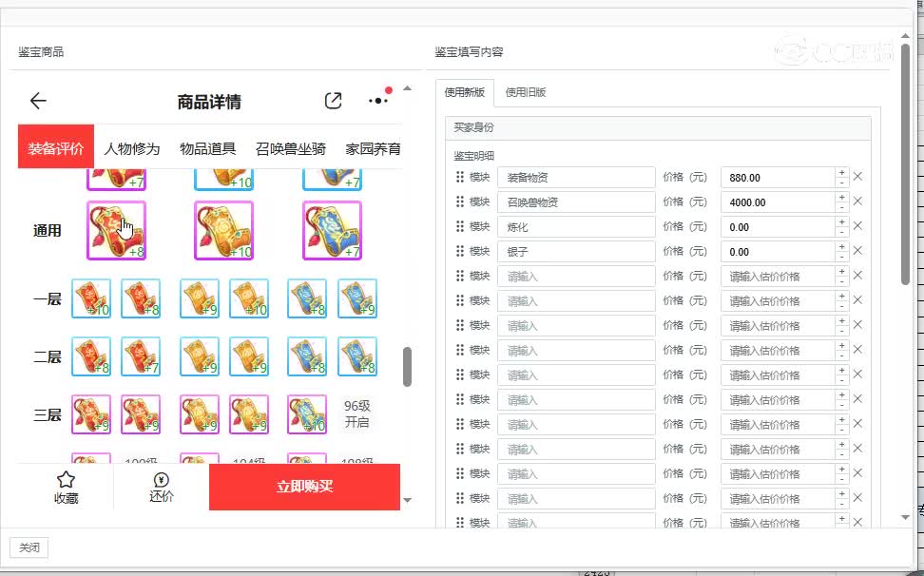924x576 pixels.
Task: Select the blue +9 icon in 一层 row
Action: (357, 298)
